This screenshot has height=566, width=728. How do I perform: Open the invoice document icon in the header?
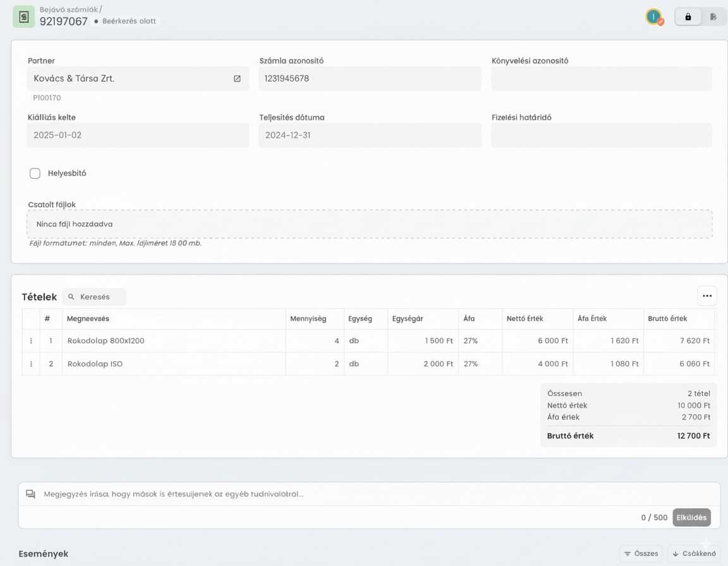(x=23, y=16)
